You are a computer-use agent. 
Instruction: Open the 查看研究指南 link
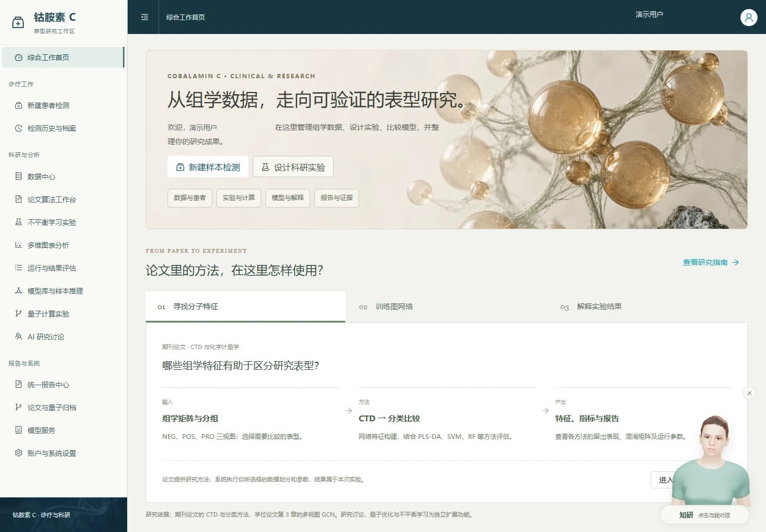click(x=711, y=262)
